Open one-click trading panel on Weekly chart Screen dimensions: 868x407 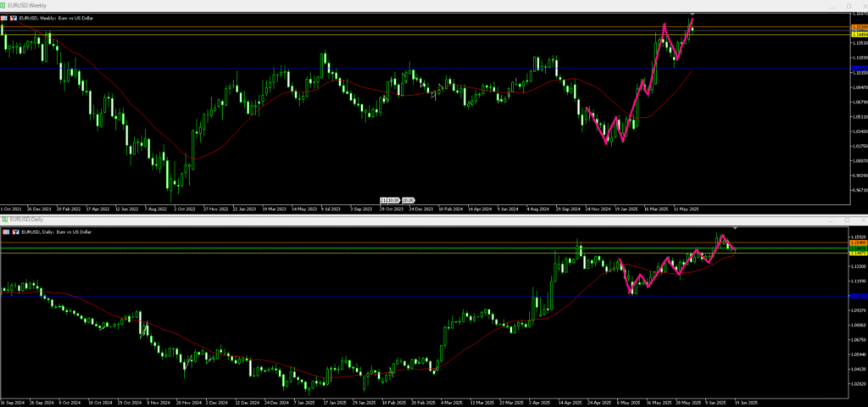click(4, 18)
